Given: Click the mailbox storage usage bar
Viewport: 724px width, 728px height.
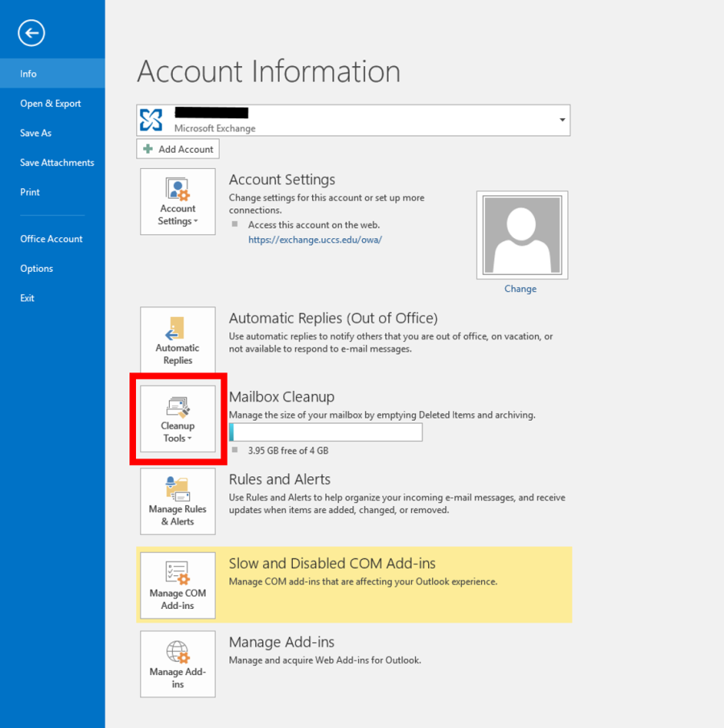Looking at the screenshot, I should click(326, 432).
